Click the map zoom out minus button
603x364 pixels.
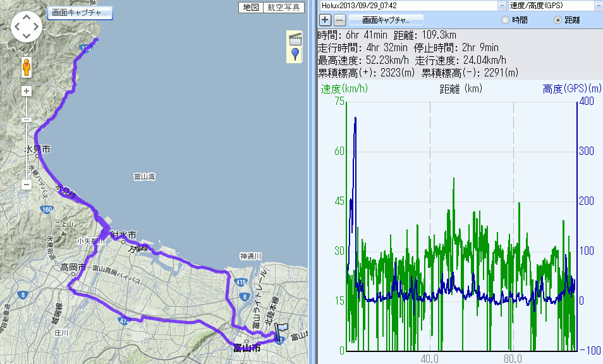(27, 185)
